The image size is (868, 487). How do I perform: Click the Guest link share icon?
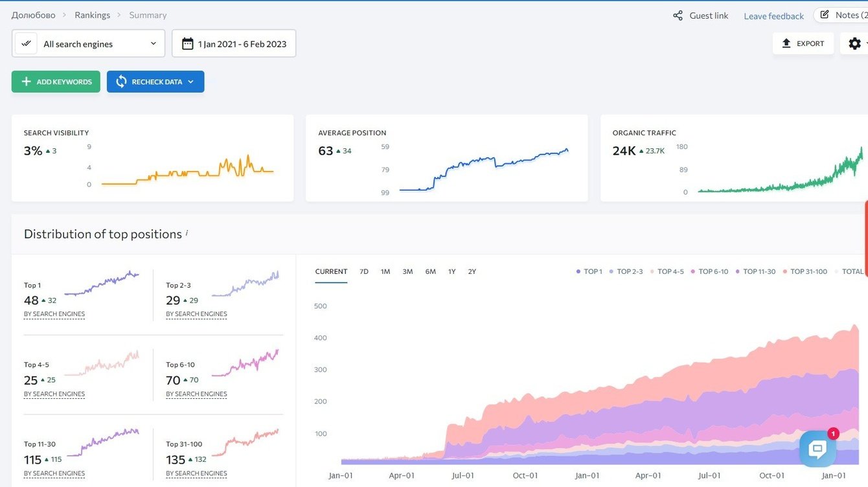pyautogui.click(x=678, y=16)
